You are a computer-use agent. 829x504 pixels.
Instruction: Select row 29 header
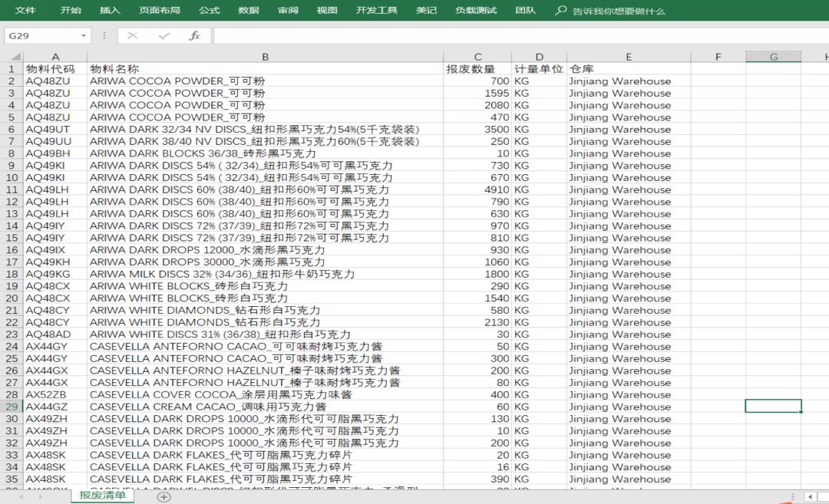coord(12,407)
